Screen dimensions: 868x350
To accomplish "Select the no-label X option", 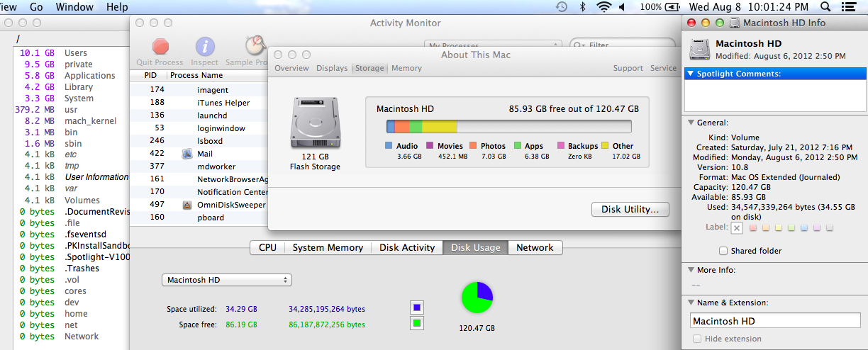I will click(737, 228).
